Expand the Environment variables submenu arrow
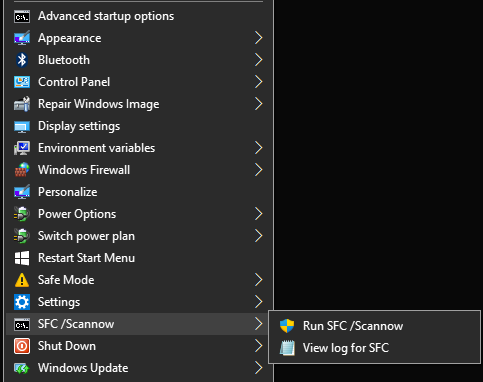 pyautogui.click(x=259, y=148)
